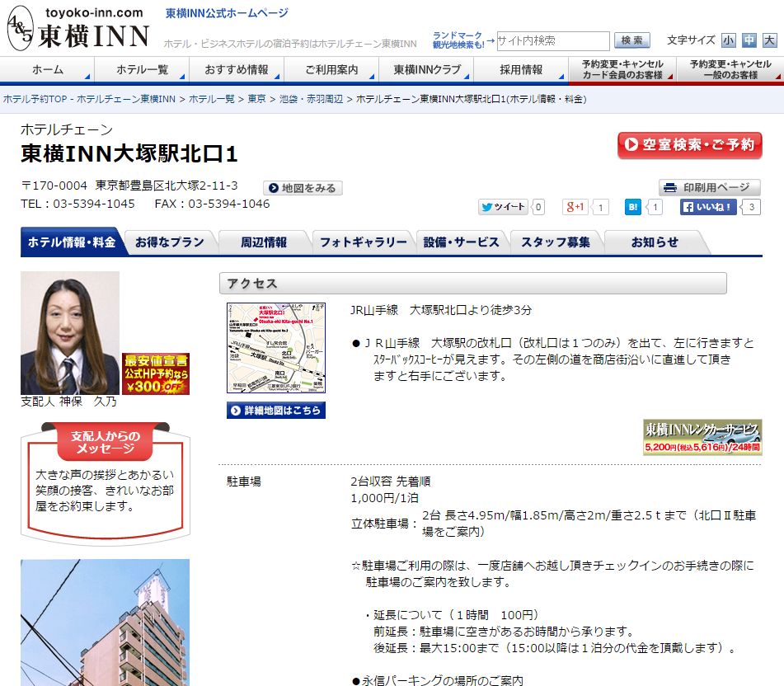Click the 最安値宣言 ¥300 OFF banner

tap(156, 374)
